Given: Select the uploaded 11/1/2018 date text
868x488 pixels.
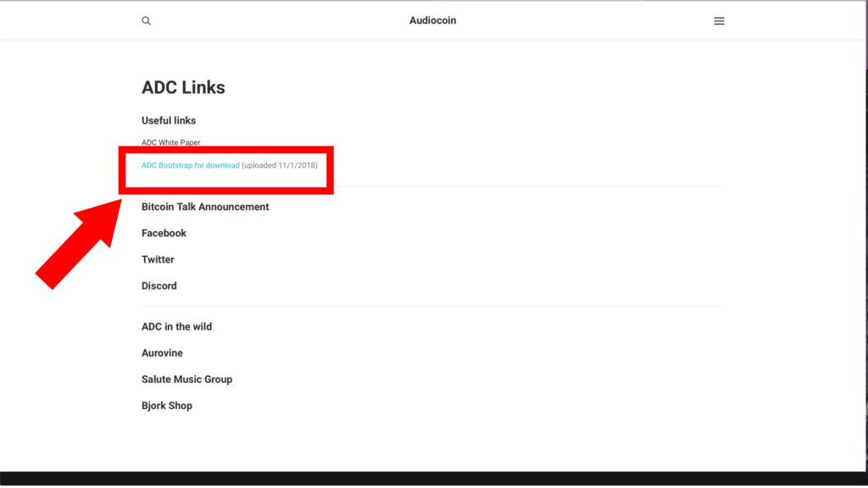Looking at the screenshot, I should tap(280, 165).
